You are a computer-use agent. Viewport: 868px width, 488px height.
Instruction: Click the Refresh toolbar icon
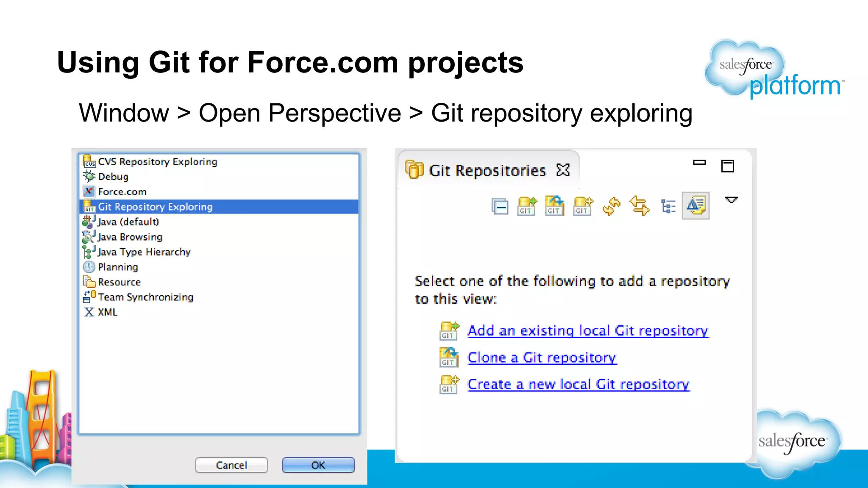[x=611, y=207]
